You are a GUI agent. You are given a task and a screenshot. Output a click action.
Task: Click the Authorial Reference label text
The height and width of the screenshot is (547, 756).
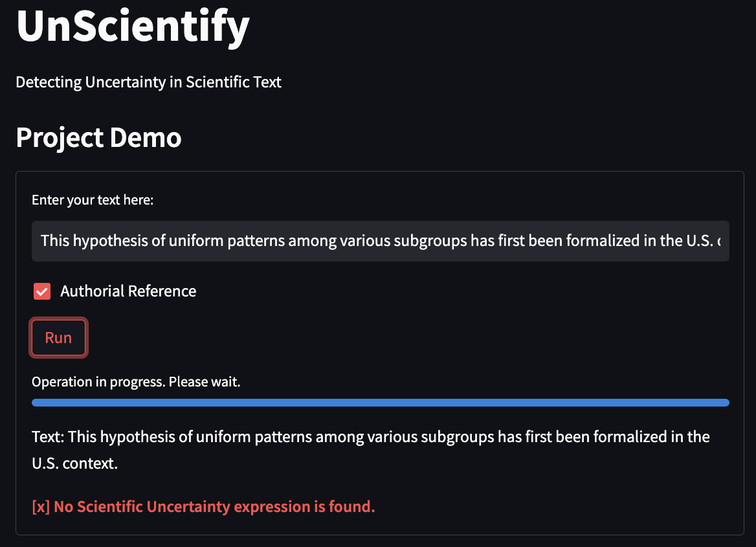coord(128,291)
